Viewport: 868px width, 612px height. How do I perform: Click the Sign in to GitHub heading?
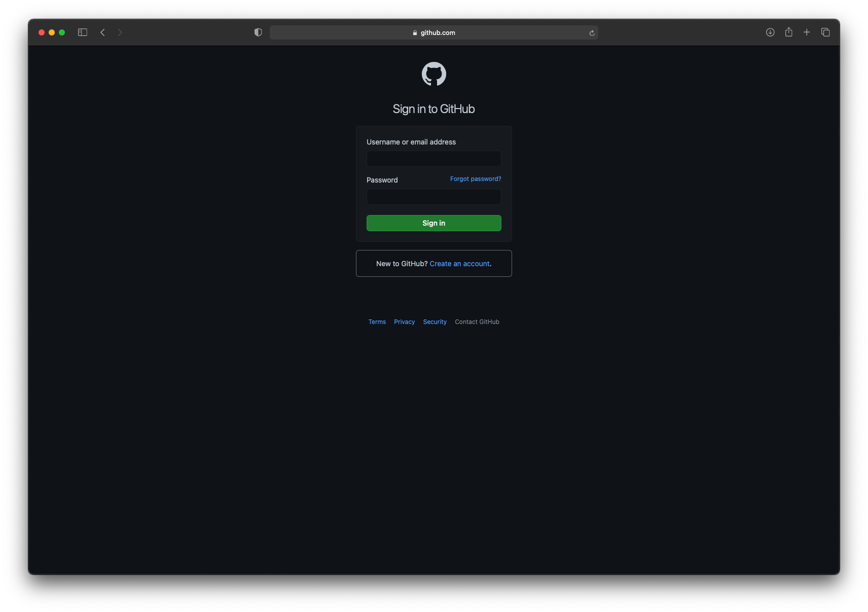pos(434,109)
